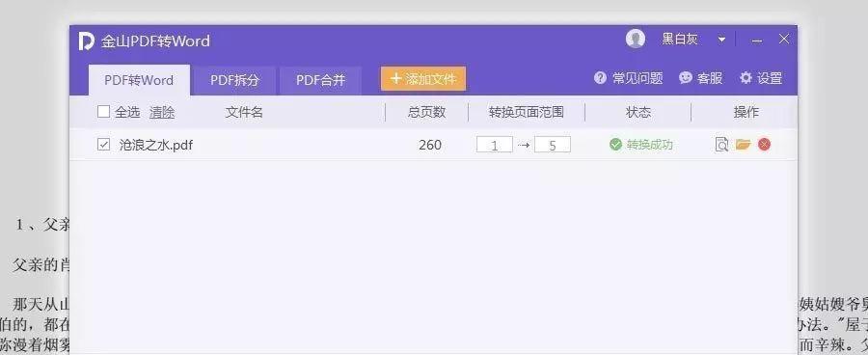The width and height of the screenshot is (868, 355).
Task: Click the start page field showing 1
Action: point(495,145)
